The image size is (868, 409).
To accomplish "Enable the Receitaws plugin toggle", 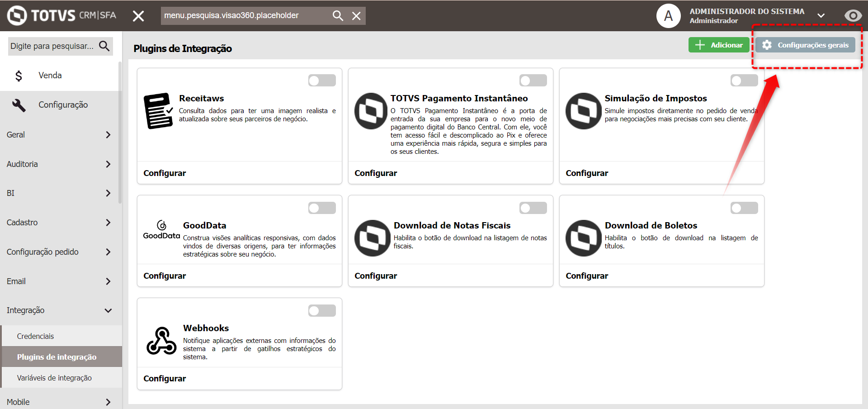I will tap(322, 81).
